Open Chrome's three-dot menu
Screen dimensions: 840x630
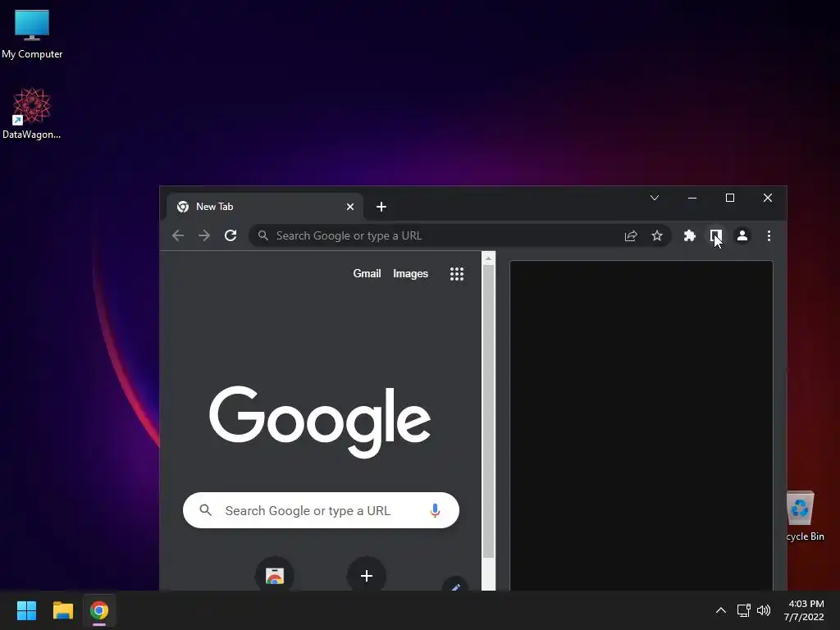[769, 235]
